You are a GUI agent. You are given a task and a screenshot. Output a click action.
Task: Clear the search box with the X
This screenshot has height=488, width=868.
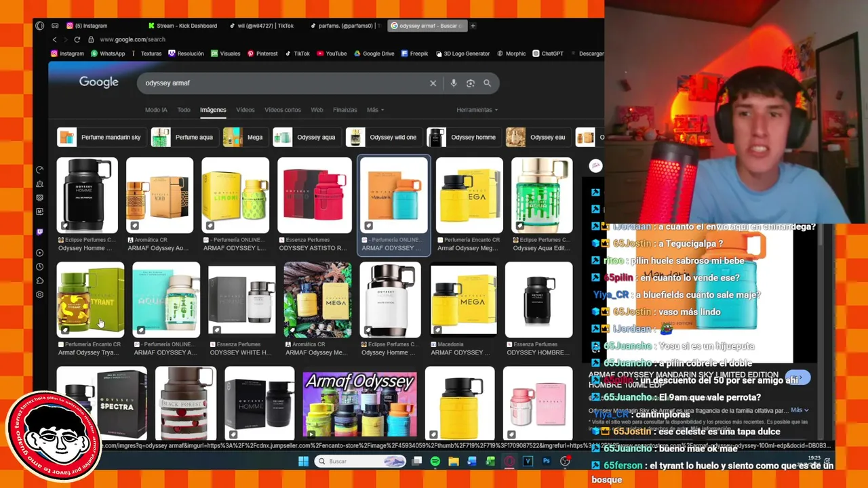[x=433, y=83]
